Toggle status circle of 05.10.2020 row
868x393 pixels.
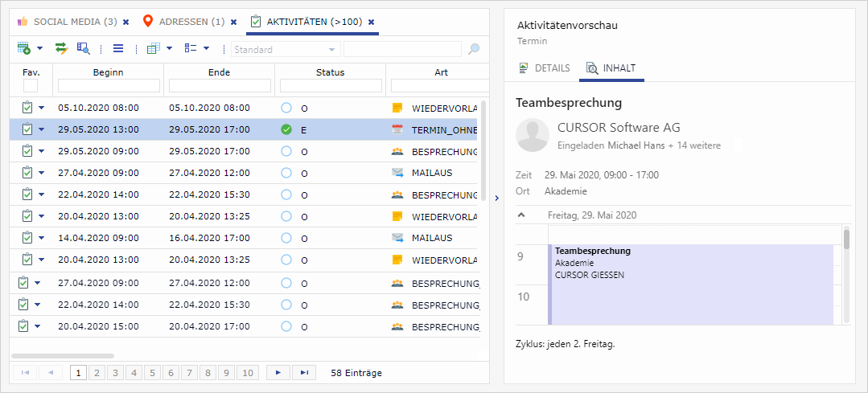(286, 108)
